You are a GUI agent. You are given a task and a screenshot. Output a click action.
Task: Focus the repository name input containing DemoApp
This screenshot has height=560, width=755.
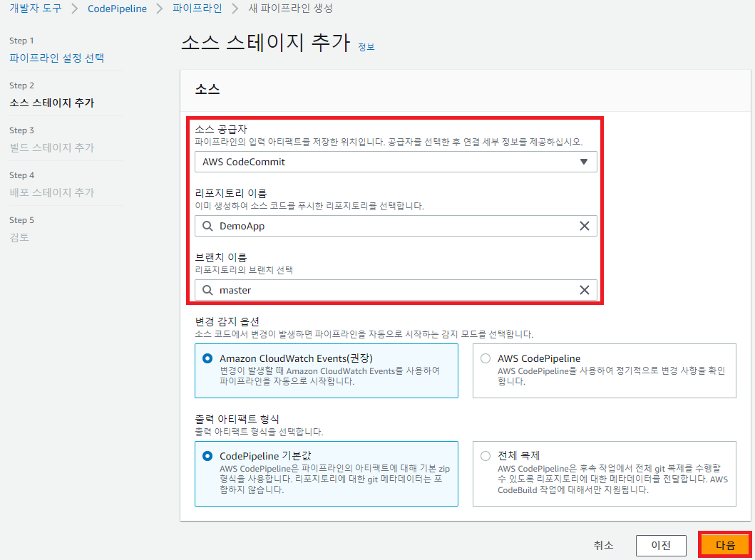(396, 226)
